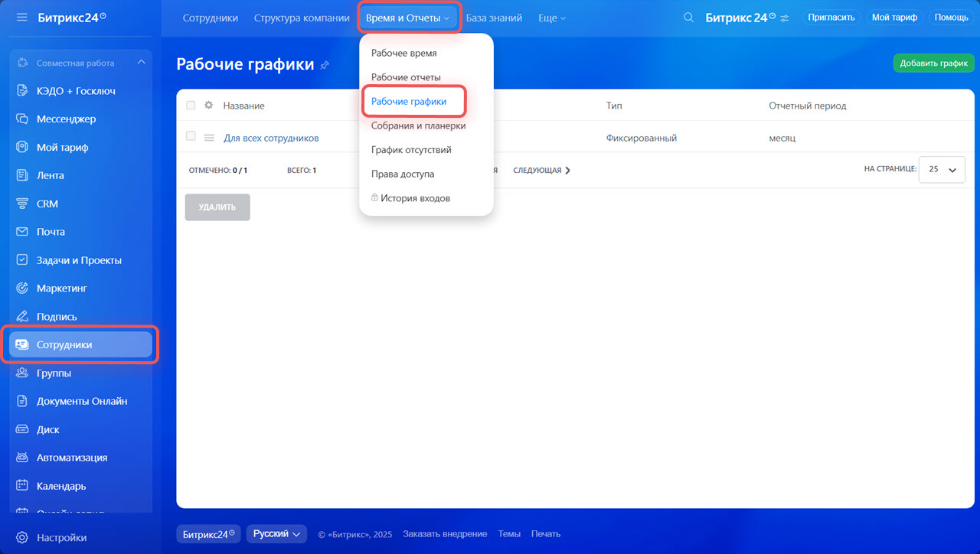Click the Фиксированный cell
The width and height of the screenshot is (980, 554).
tap(642, 138)
